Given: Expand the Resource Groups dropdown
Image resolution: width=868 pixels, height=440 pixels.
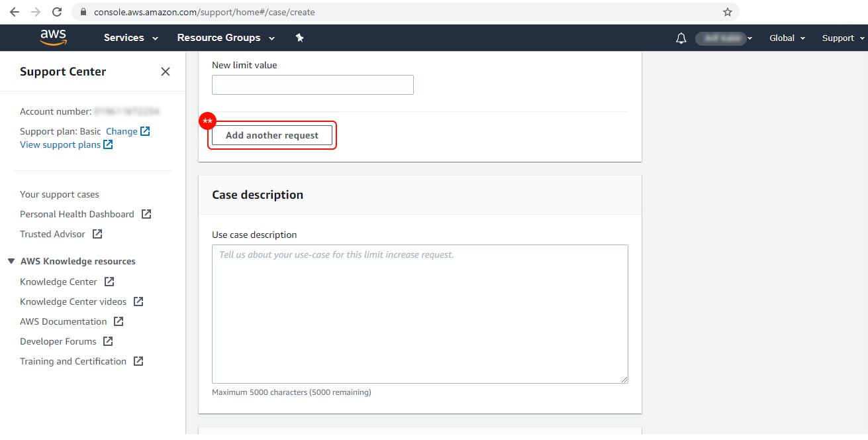Looking at the screenshot, I should [225, 38].
